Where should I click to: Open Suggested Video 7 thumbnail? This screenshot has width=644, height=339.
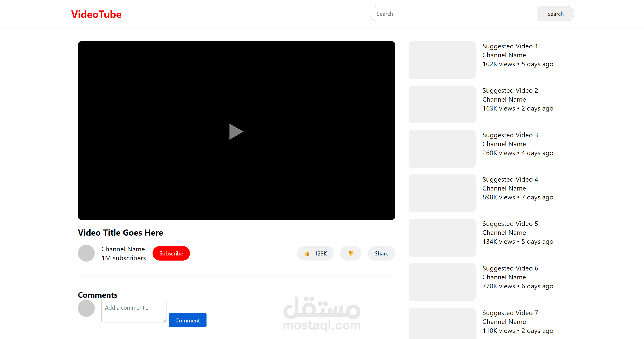[442, 323]
